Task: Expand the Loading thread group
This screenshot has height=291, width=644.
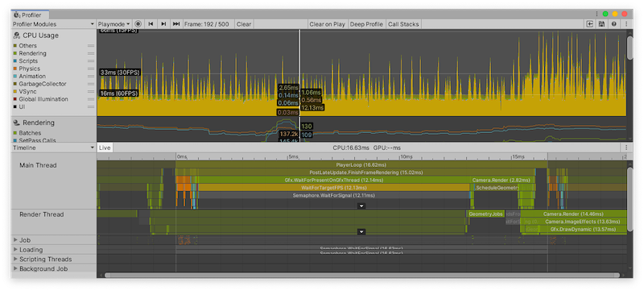Action: pyautogui.click(x=15, y=250)
